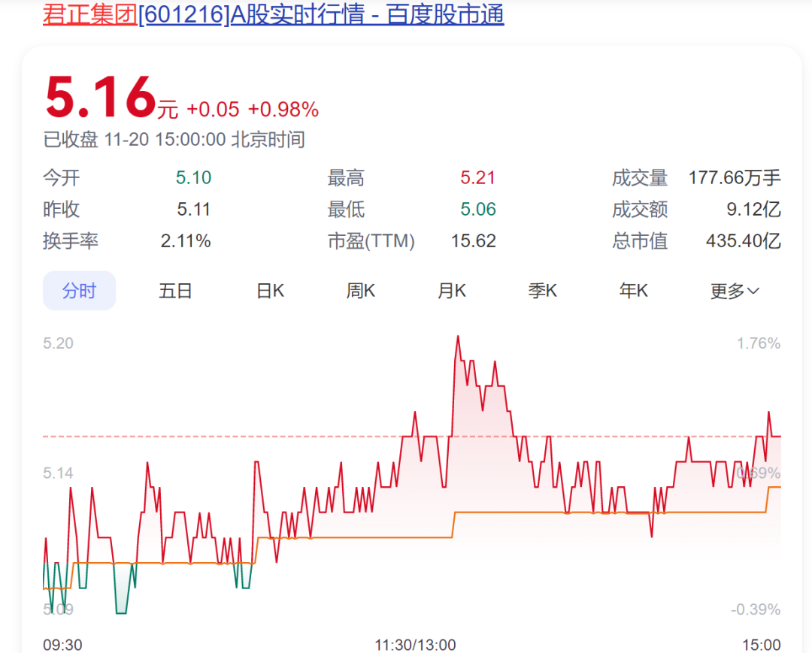The image size is (812, 653).
Task: Select the currently active 分时 tab
Action: pyautogui.click(x=79, y=291)
